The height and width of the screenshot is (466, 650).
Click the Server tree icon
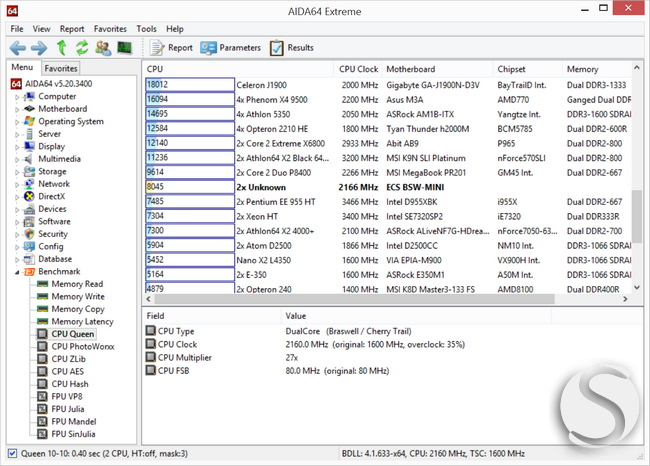[29, 134]
